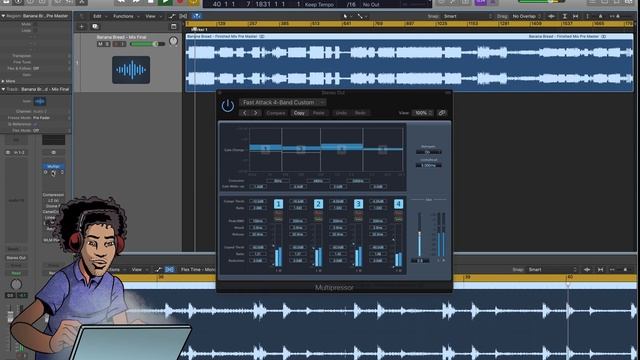This screenshot has height=360, width=640.
Task: Toggle Multipressor band 3 on/off
Action: (358, 204)
